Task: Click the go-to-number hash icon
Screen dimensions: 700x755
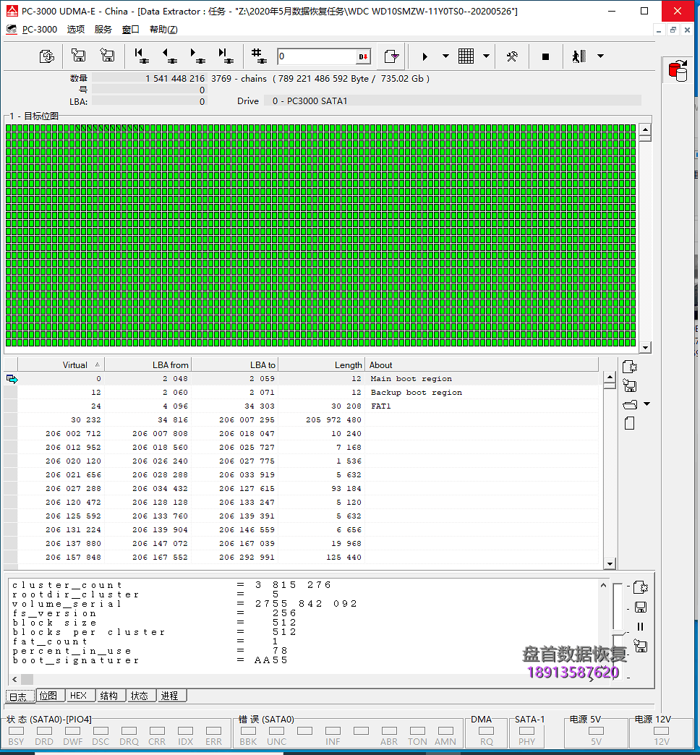Action: click(259, 56)
